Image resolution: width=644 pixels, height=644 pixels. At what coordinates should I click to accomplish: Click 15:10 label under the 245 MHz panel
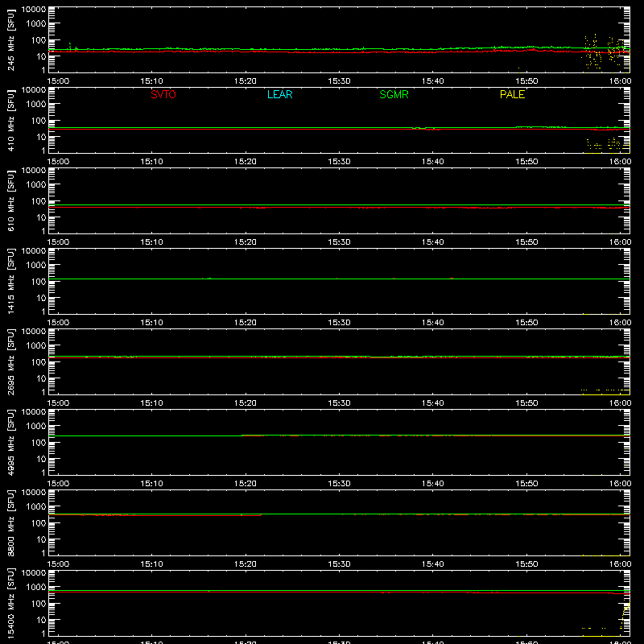point(151,81)
